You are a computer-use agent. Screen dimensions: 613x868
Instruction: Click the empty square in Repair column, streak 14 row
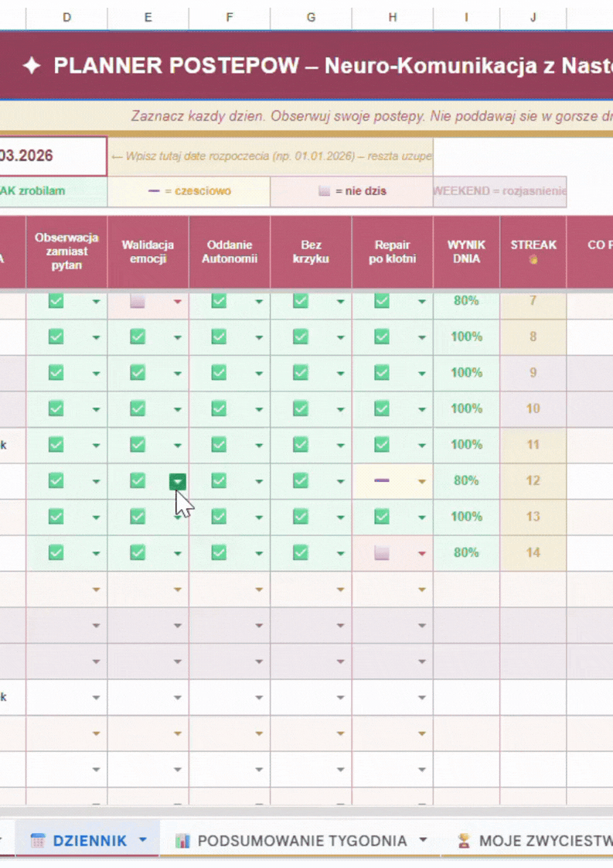tap(381, 552)
